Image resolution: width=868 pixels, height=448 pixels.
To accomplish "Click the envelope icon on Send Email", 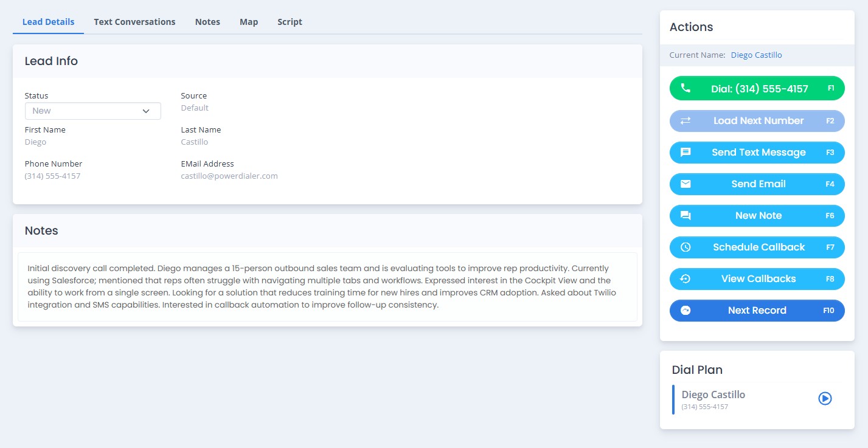I will click(686, 184).
